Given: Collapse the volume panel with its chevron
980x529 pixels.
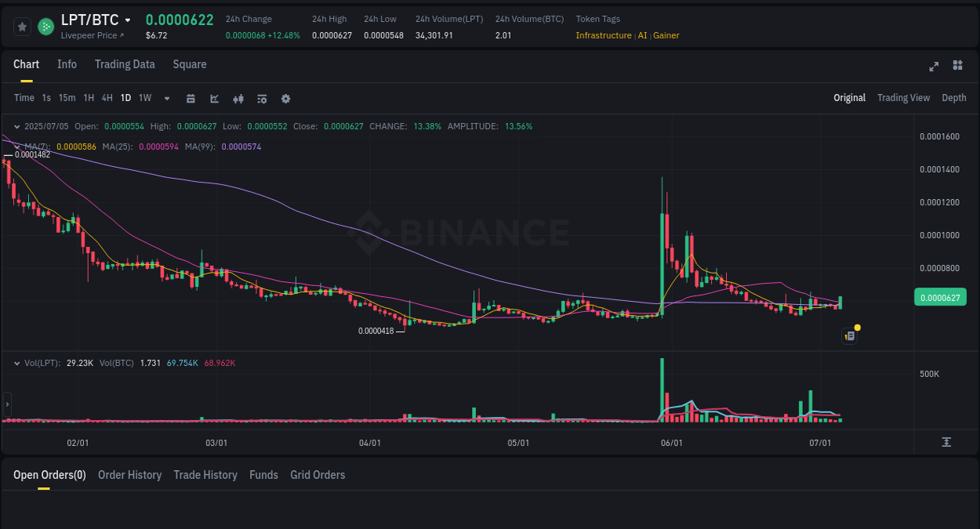Looking at the screenshot, I should (x=16, y=363).
